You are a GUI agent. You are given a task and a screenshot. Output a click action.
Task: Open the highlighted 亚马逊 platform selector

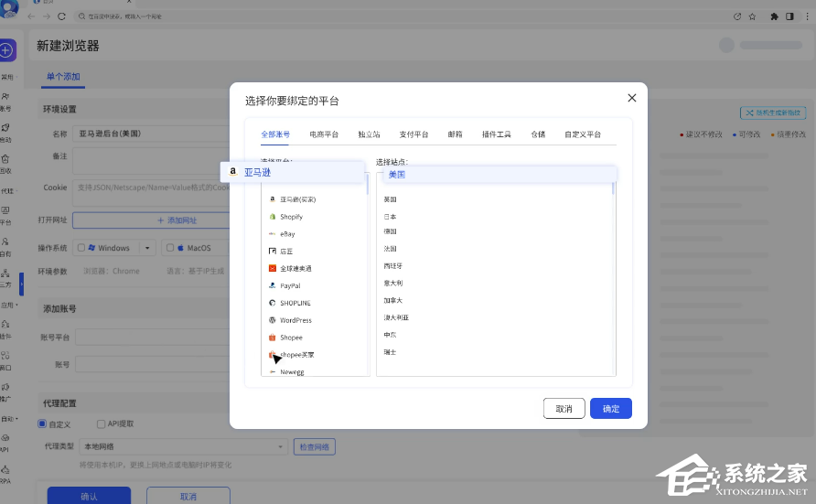(x=295, y=172)
